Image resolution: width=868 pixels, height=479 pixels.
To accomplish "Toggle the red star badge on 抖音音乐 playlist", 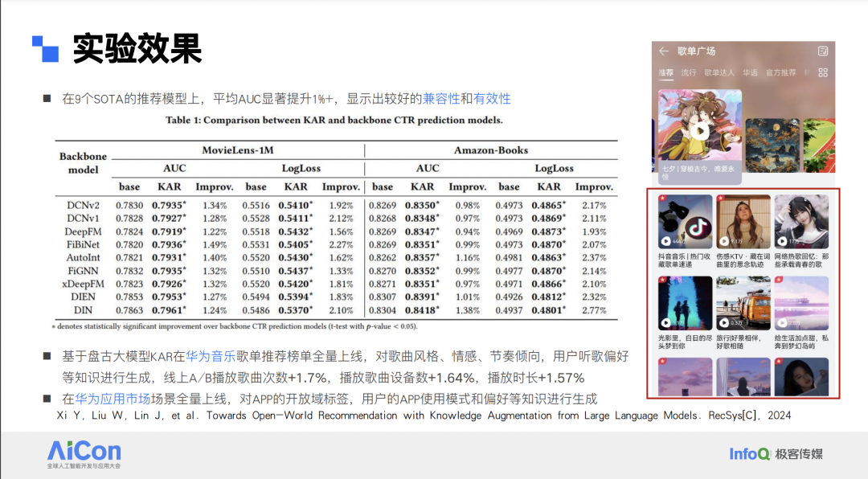I will click(x=663, y=197).
